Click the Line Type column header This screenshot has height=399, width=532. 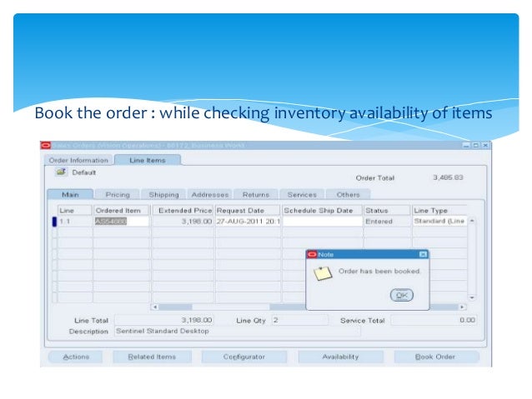coord(439,210)
